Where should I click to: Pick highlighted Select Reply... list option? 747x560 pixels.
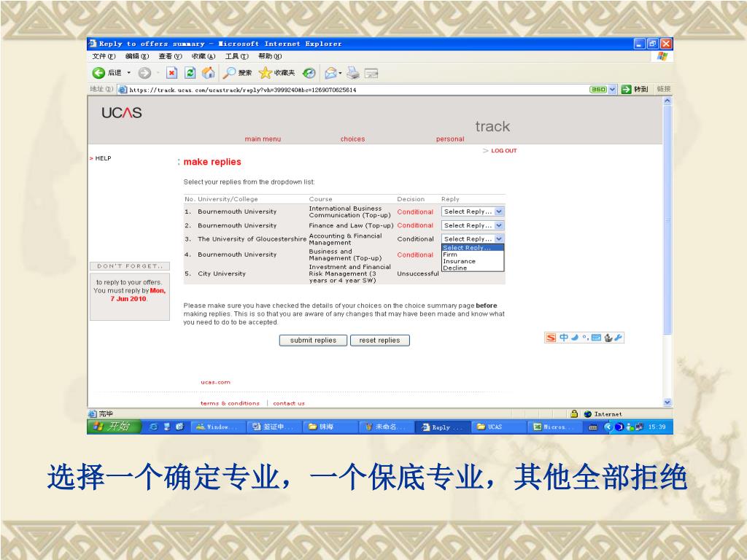tap(473, 248)
